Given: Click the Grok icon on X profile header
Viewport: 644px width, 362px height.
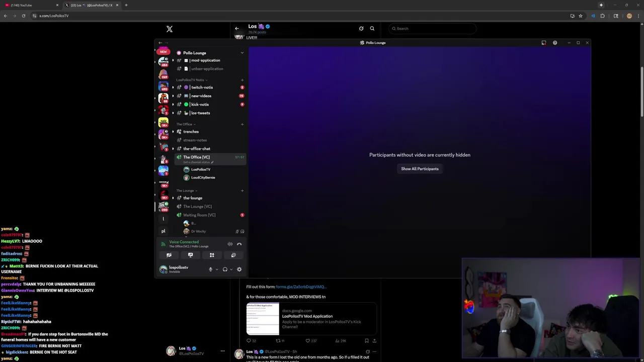Looking at the screenshot, I should [361, 29].
